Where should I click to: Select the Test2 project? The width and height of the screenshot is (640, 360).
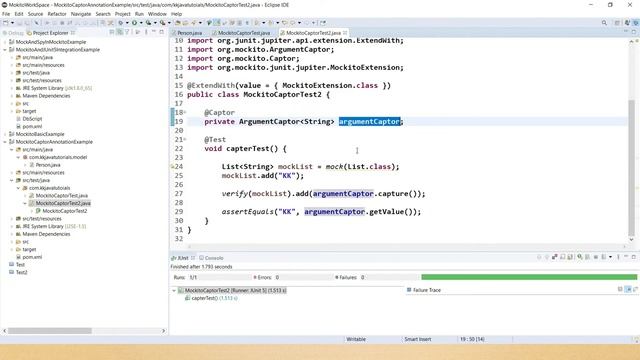(x=21, y=272)
